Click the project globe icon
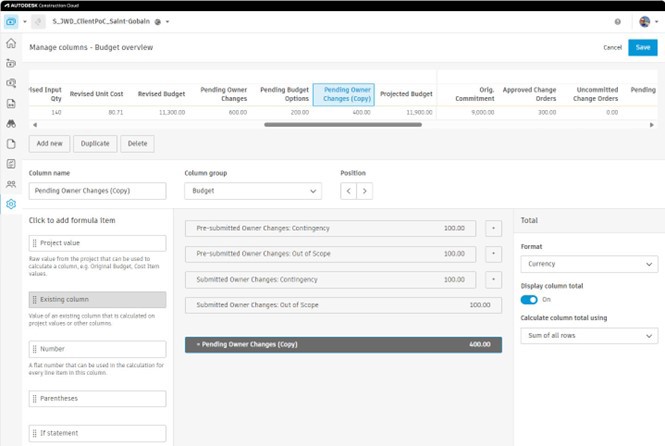The height and width of the screenshot is (446, 665). tap(158, 22)
